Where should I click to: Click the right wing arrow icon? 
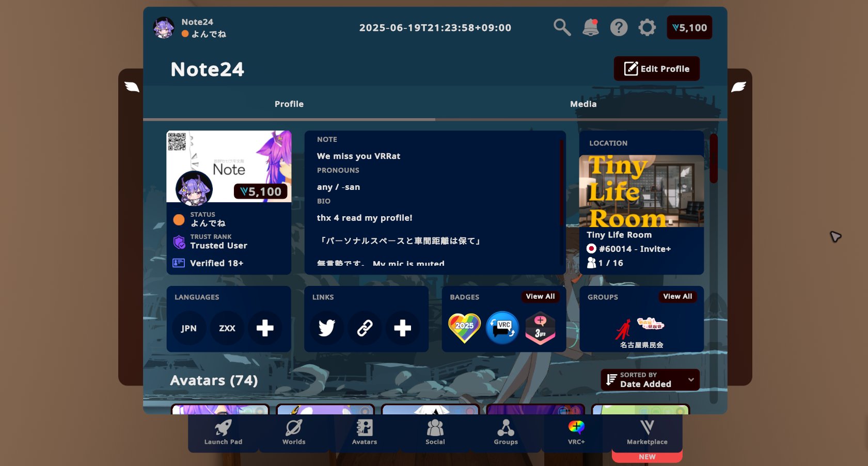738,87
